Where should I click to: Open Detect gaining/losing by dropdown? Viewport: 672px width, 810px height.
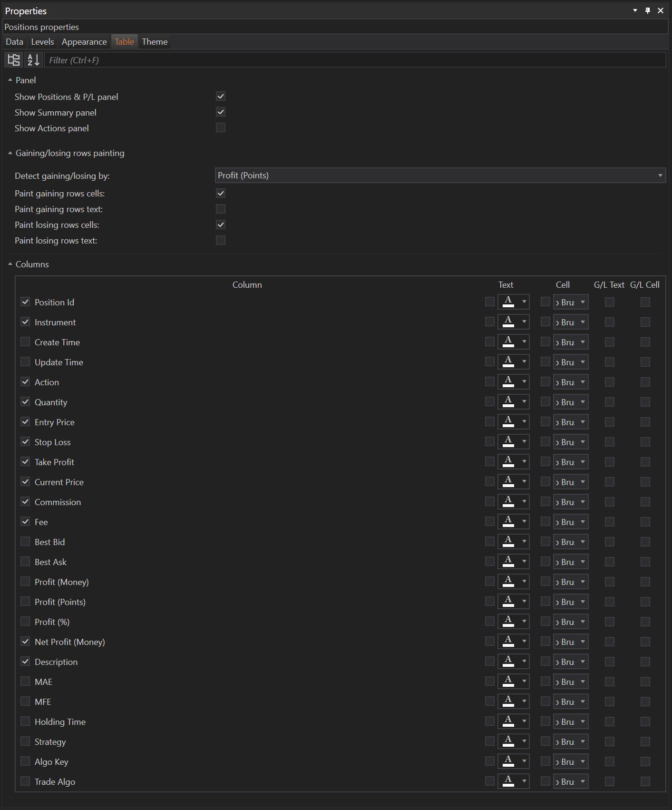440,176
